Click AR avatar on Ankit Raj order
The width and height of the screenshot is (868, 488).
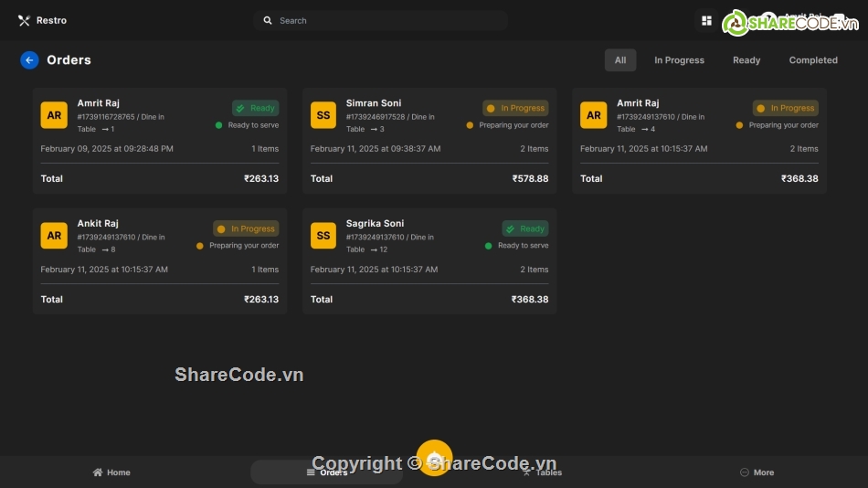click(54, 236)
